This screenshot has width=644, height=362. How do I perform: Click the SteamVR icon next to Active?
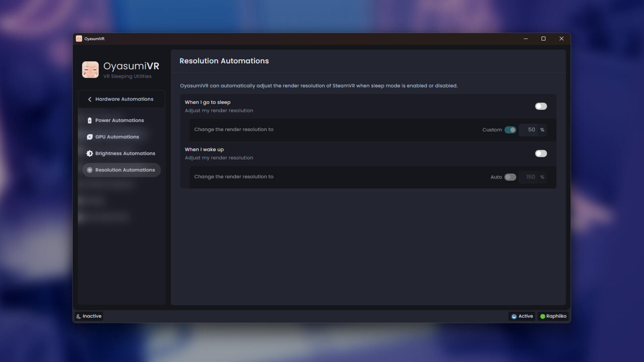[514, 316]
